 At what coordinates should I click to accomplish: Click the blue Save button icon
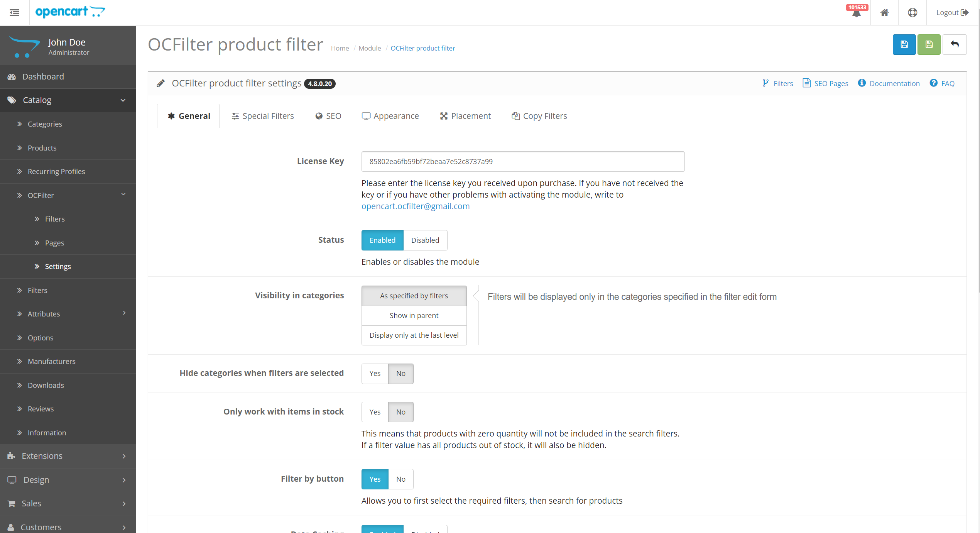point(904,44)
